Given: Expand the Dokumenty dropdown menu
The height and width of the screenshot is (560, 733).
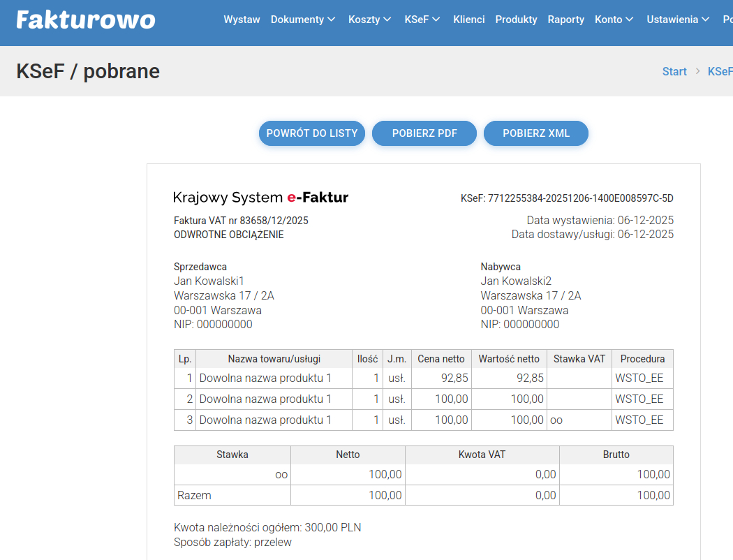Looking at the screenshot, I should [303, 20].
